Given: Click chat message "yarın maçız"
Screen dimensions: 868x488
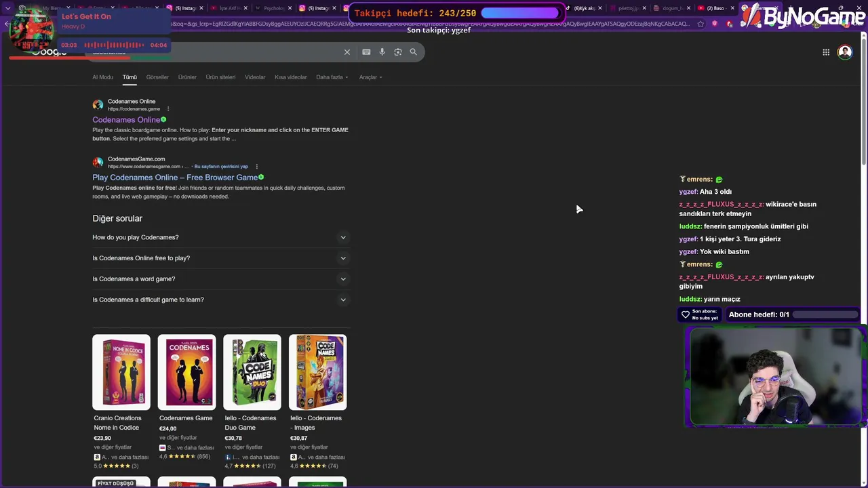Looking at the screenshot, I should coord(722,299).
